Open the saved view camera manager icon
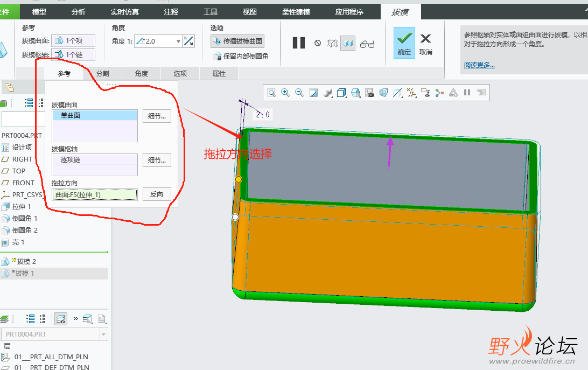 tap(369, 93)
